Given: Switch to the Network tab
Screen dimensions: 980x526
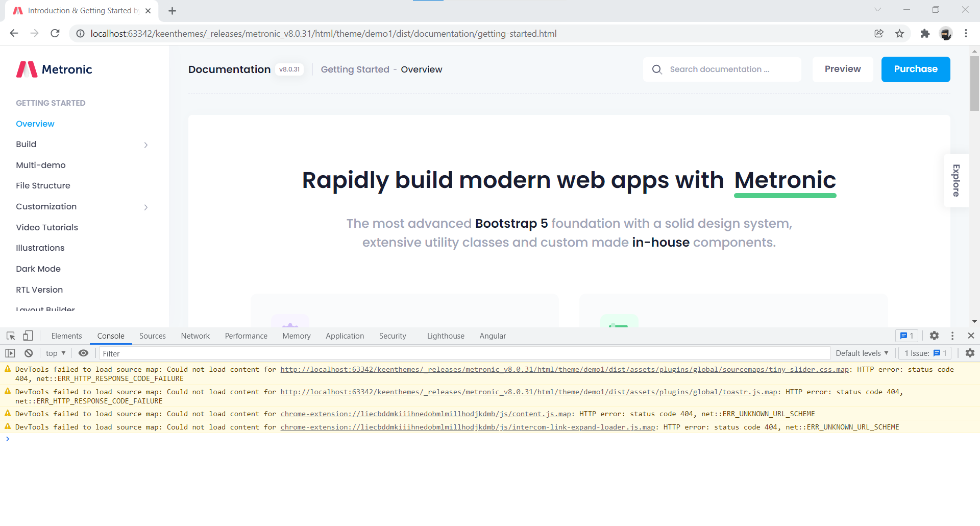Looking at the screenshot, I should tap(195, 336).
